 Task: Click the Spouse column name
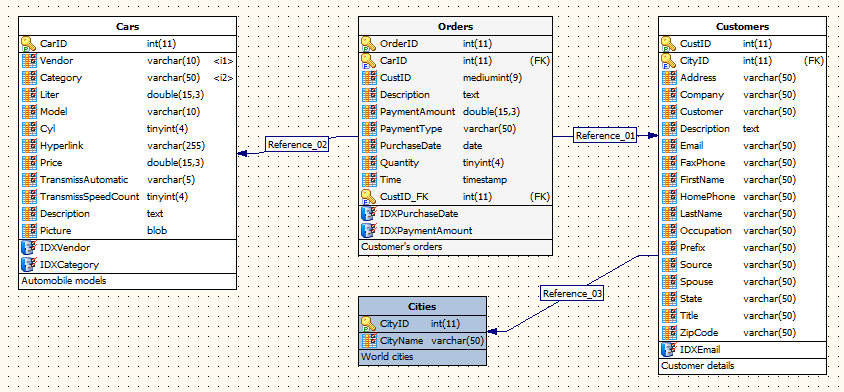(697, 282)
